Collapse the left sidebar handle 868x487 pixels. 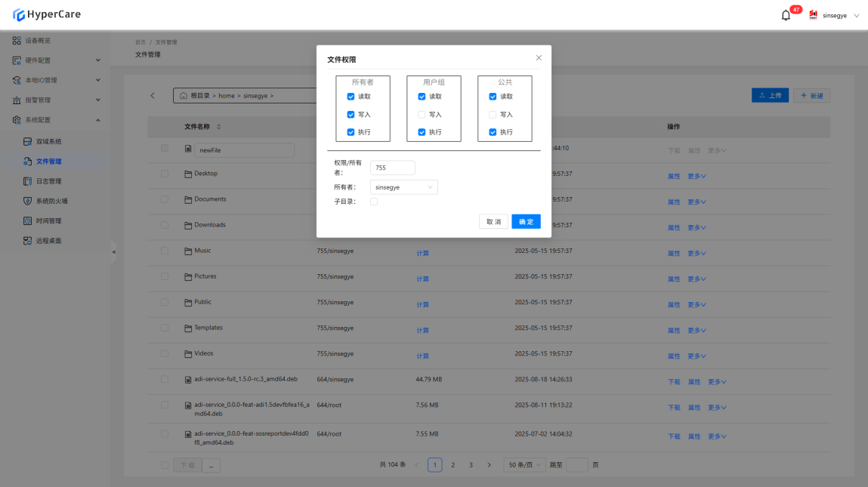click(x=114, y=251)
